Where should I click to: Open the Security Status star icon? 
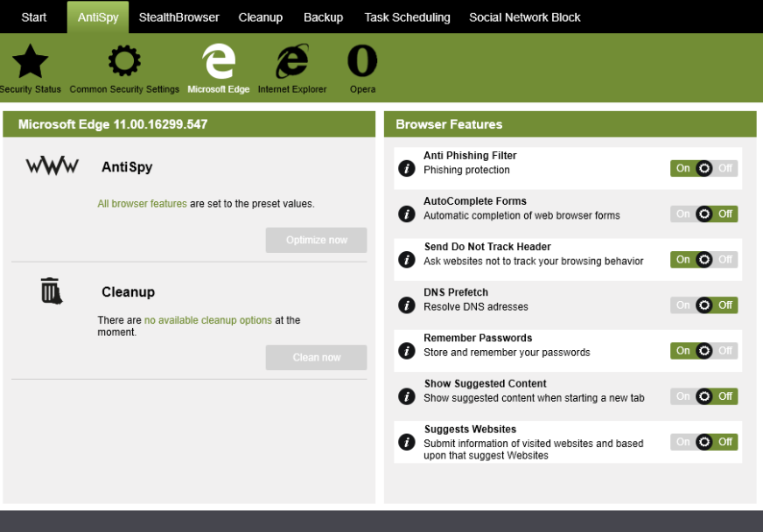(x=30, y=61)
